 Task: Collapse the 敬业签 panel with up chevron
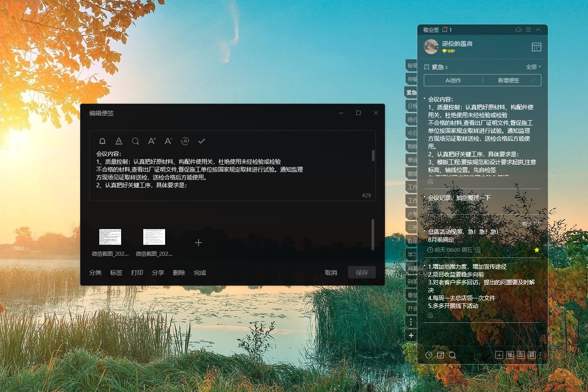538,30
